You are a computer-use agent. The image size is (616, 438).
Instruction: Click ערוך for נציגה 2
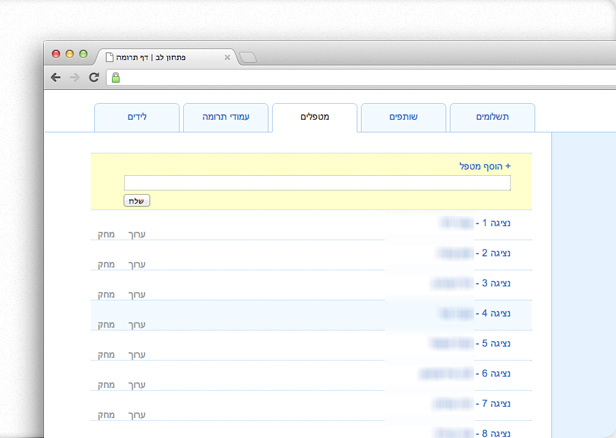pos(137,265)
